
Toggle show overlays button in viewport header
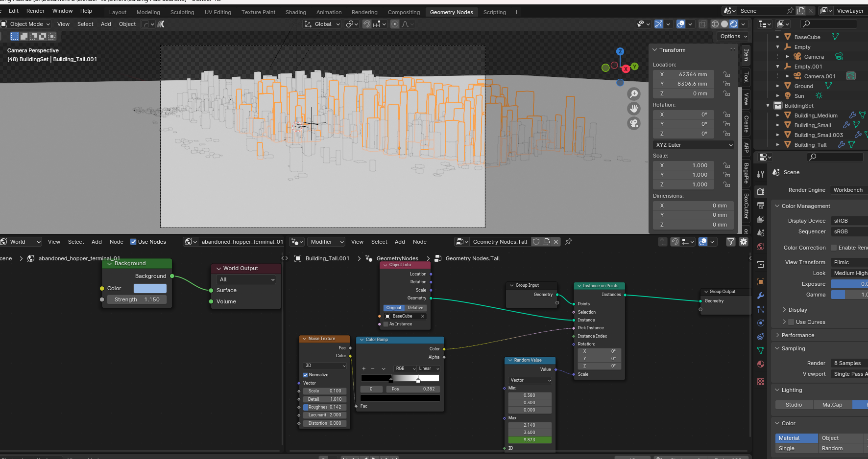pyautogui.click(x=681, y=24)
